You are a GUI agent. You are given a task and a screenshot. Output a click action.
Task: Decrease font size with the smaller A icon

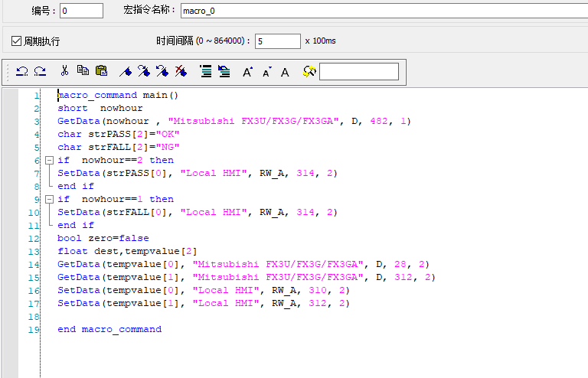click(266, 73)
